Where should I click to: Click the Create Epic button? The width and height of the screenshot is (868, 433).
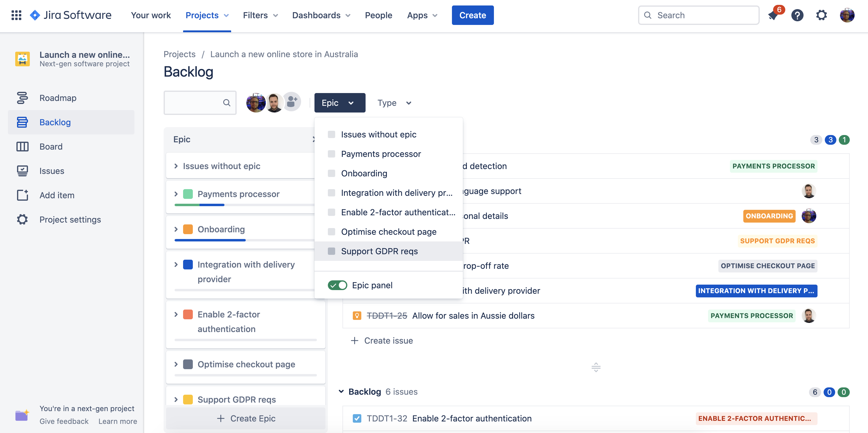246,418
